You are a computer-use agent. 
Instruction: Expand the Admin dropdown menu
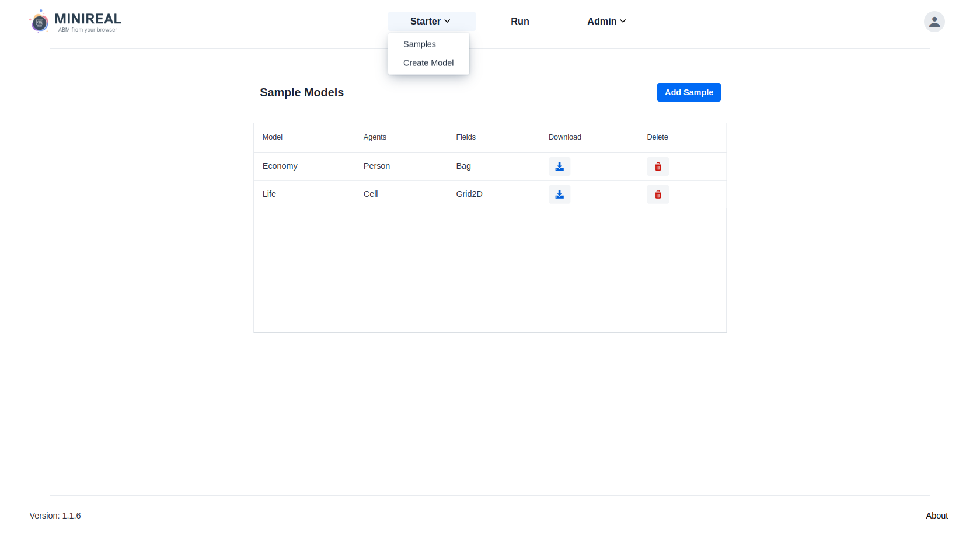click(x=606, y=21)
